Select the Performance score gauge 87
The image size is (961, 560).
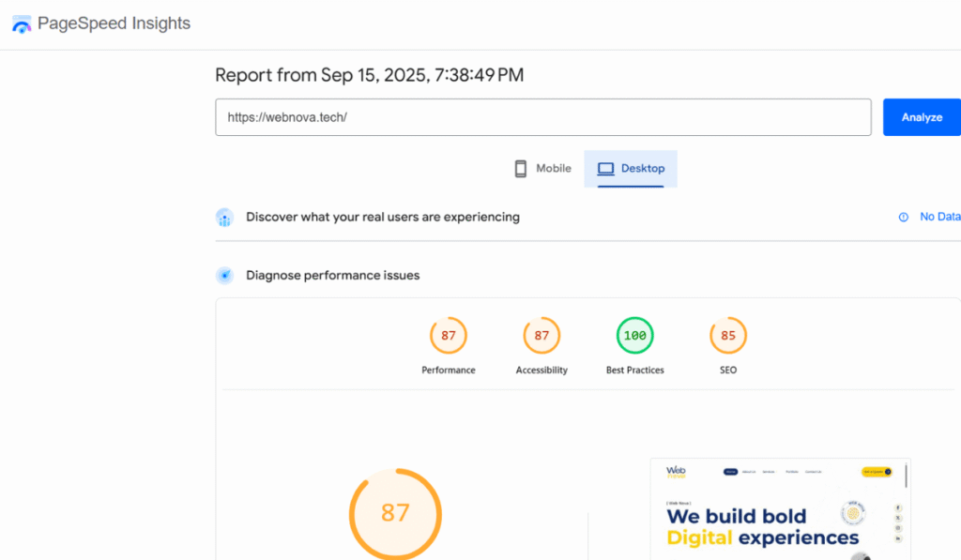(448, 336)
